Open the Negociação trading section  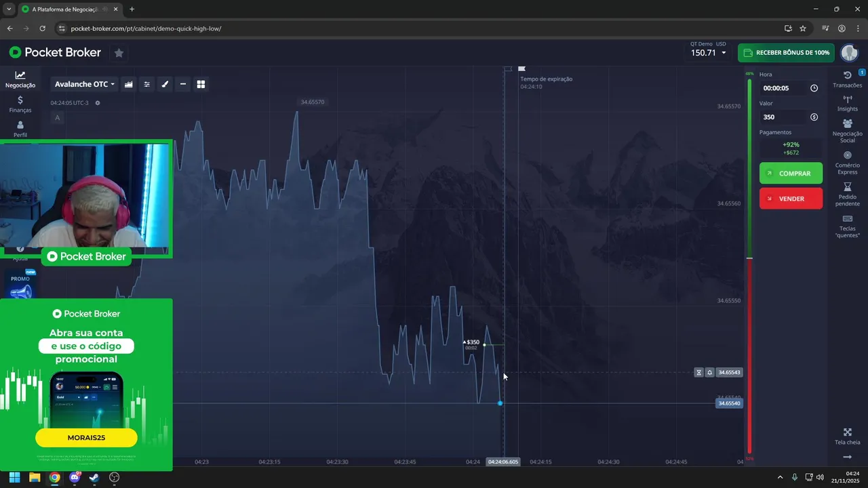[20, 80]
